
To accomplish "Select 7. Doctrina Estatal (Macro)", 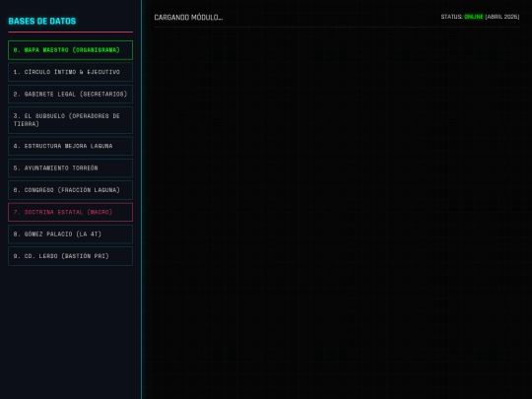I will (x=70, y=212).
